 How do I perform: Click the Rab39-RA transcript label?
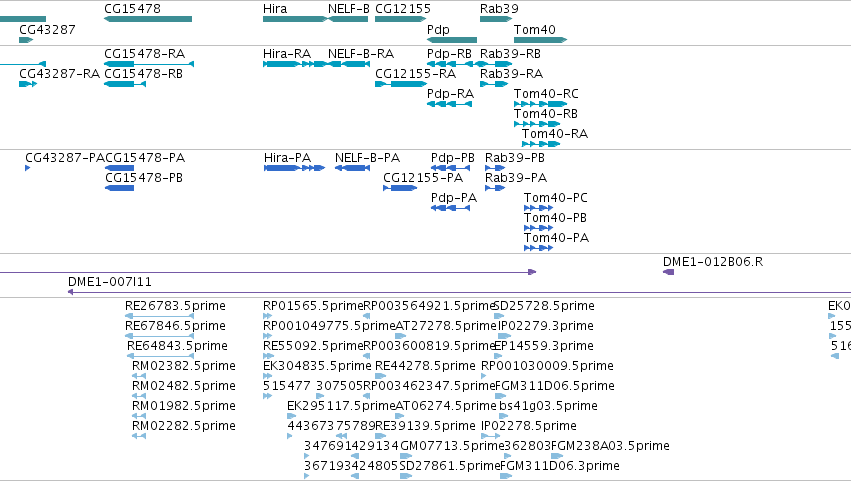click(x=511, y=74)
